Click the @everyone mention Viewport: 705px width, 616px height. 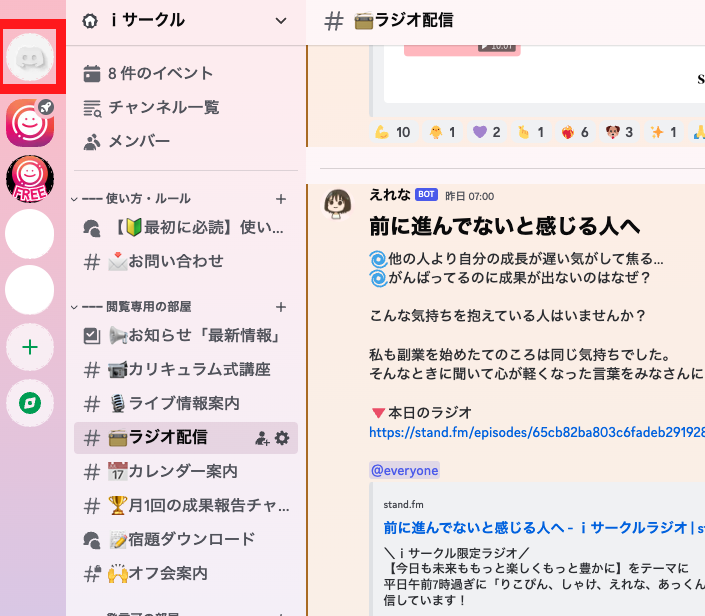405,471
